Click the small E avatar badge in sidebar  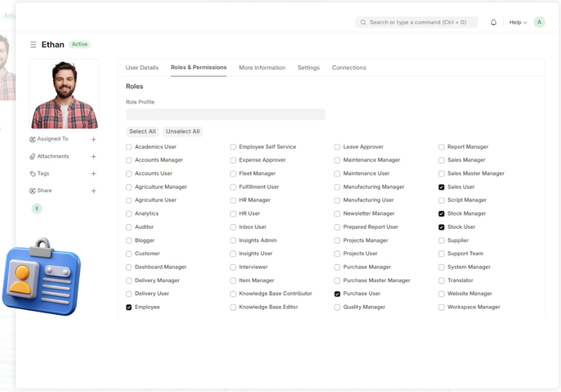[37, 208]
